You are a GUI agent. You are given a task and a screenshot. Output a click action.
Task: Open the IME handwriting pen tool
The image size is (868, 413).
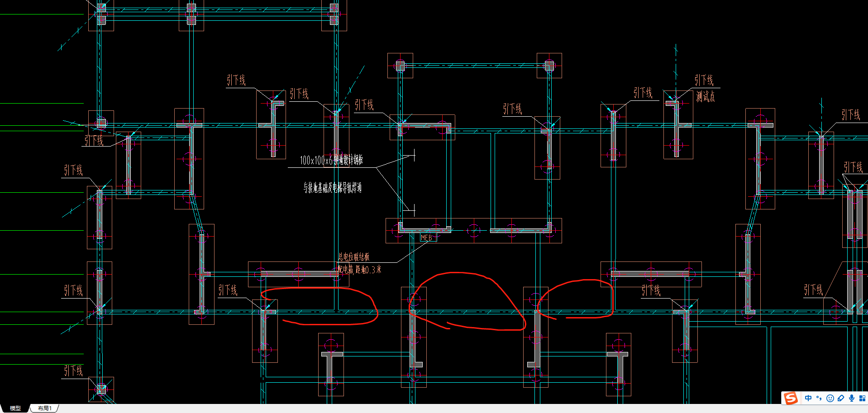[841, 398]
